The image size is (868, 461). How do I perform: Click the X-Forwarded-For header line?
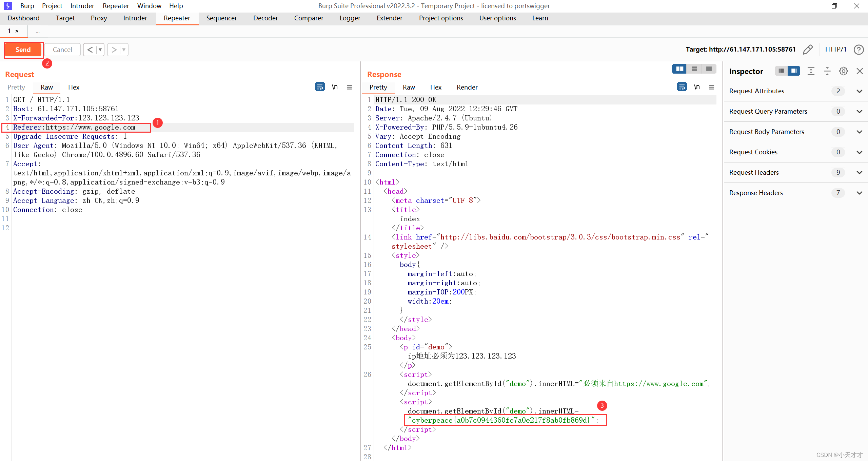(76, 118)
